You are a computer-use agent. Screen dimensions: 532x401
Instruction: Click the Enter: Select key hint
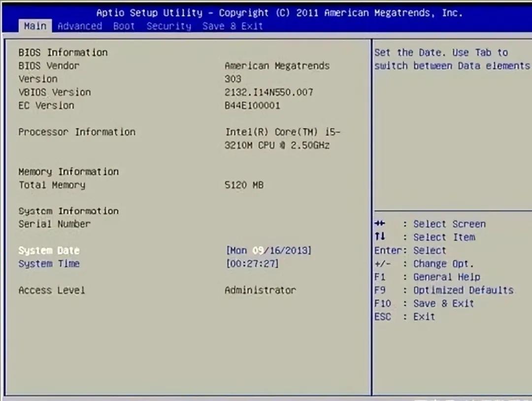point(410,250)
